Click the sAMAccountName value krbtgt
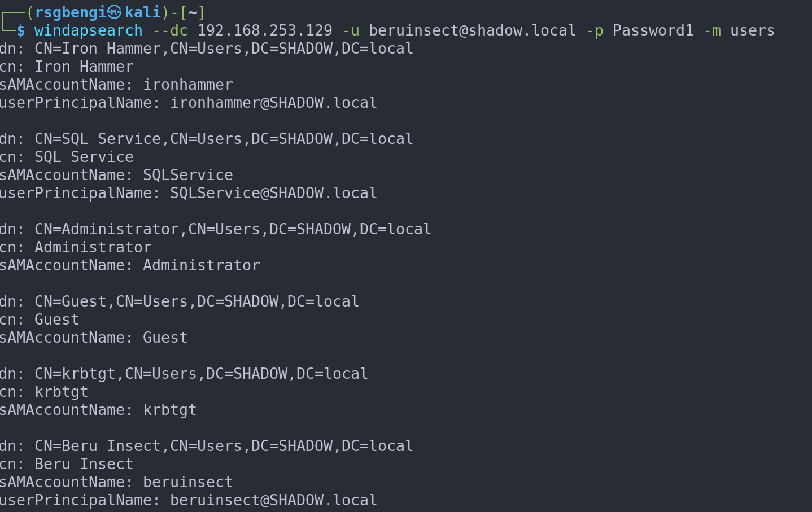Image resolution: width=812 pixels, height=512 pixels. tap(169, 410)
